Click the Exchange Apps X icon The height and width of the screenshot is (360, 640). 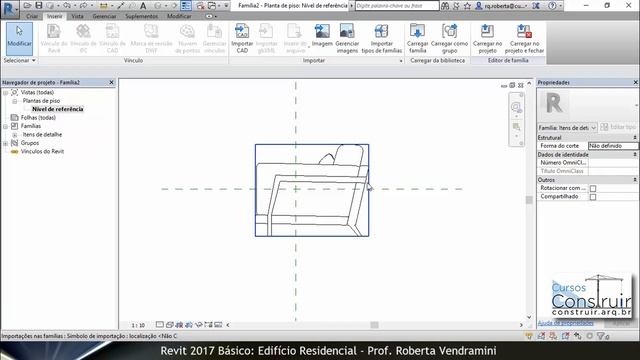point(536,6)
